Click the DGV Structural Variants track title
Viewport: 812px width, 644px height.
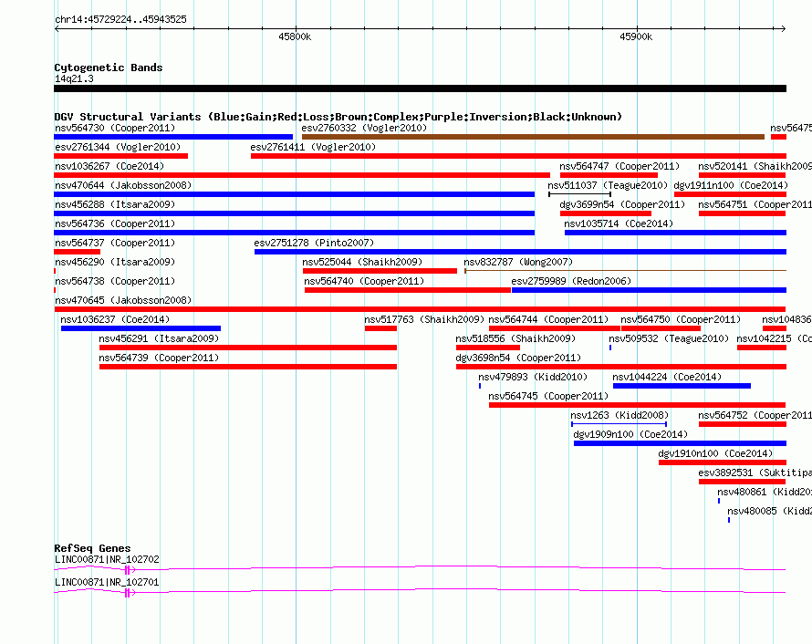338,117
